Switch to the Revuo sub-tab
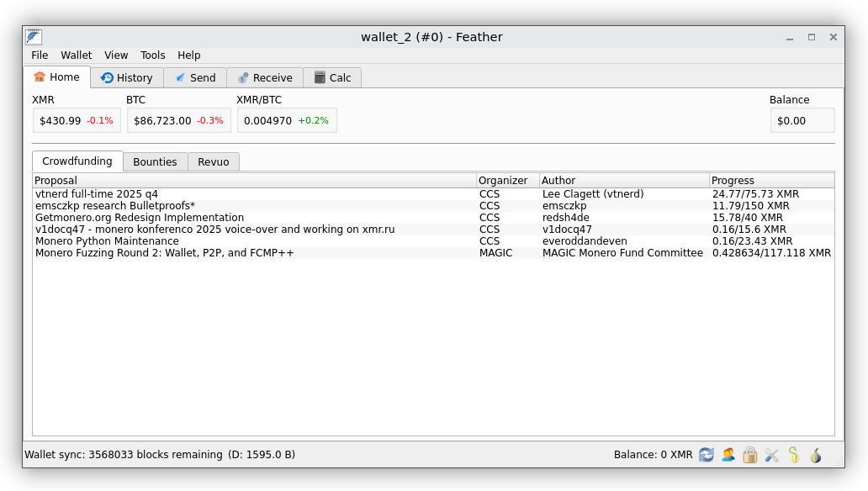 pos(214,161)
